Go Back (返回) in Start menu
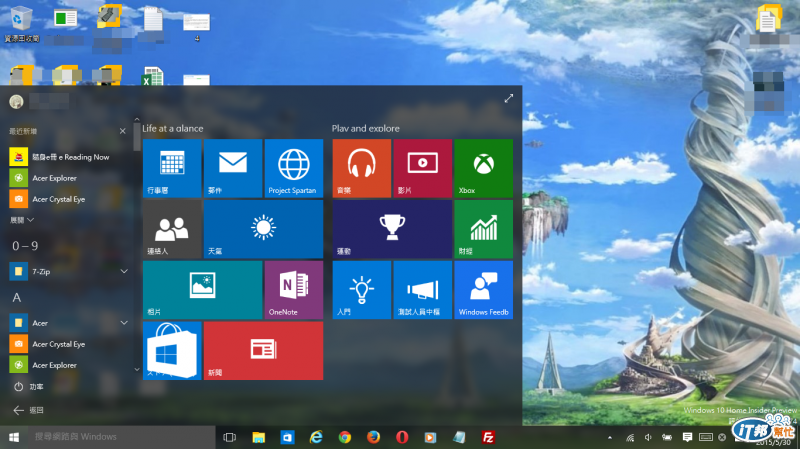The image size is (800, 449). [x=29, y=410]
